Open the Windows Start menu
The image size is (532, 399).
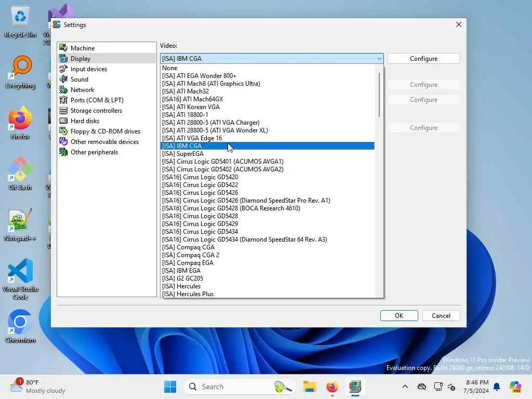pyautogui.click(x=170, y=387)
